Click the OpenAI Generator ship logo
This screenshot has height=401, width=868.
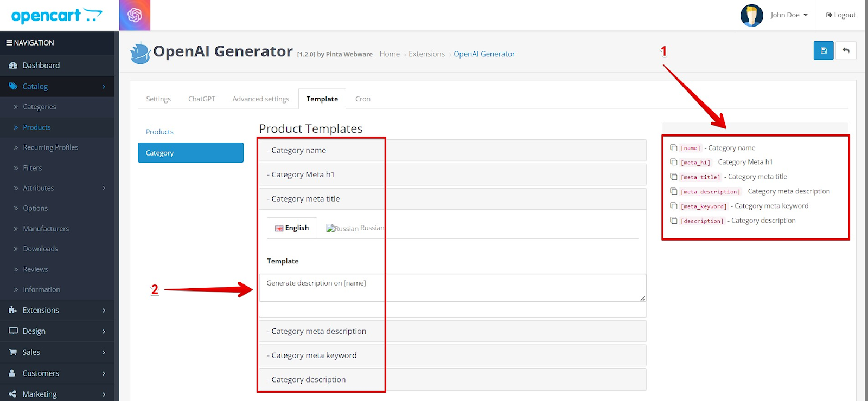point(140,53)
